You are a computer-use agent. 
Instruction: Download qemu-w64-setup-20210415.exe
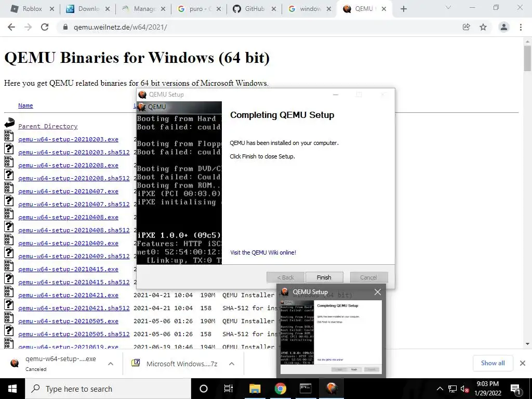(68, 269)
